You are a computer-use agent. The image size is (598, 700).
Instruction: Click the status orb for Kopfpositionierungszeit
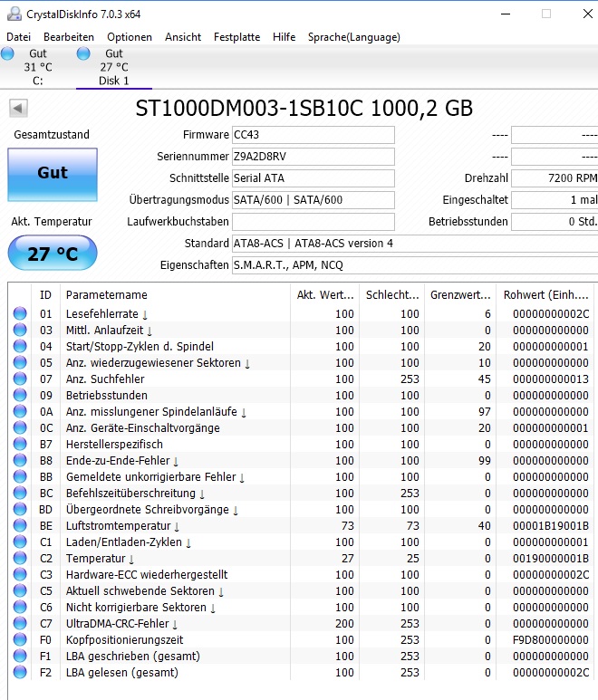pos(20,639)
